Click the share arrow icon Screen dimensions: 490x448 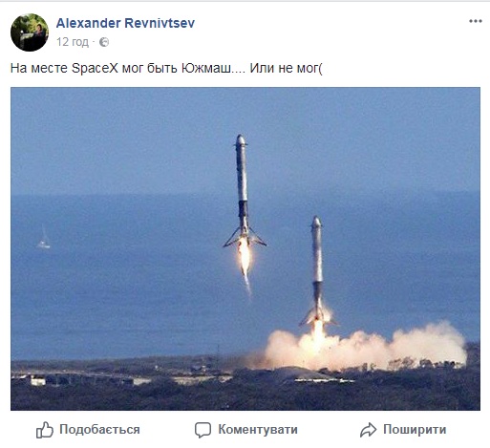[368, 430]
